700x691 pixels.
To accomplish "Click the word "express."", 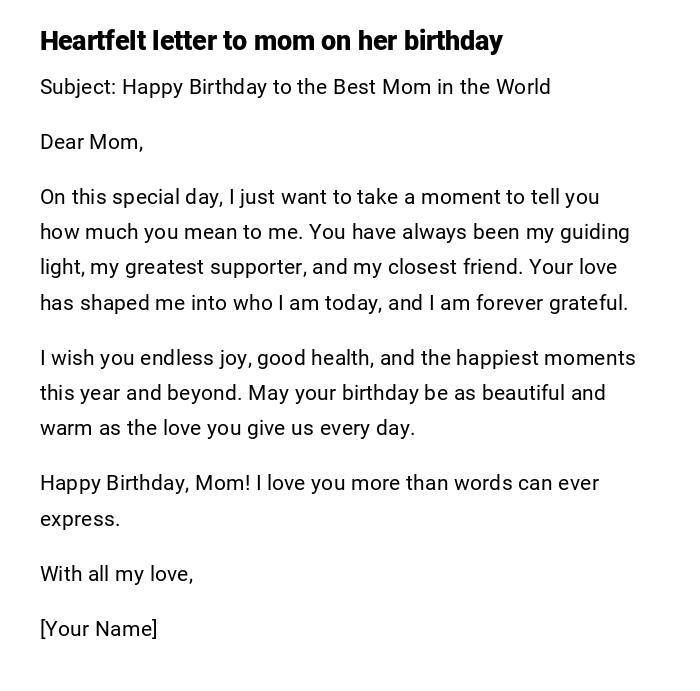I will click(80, 519).
